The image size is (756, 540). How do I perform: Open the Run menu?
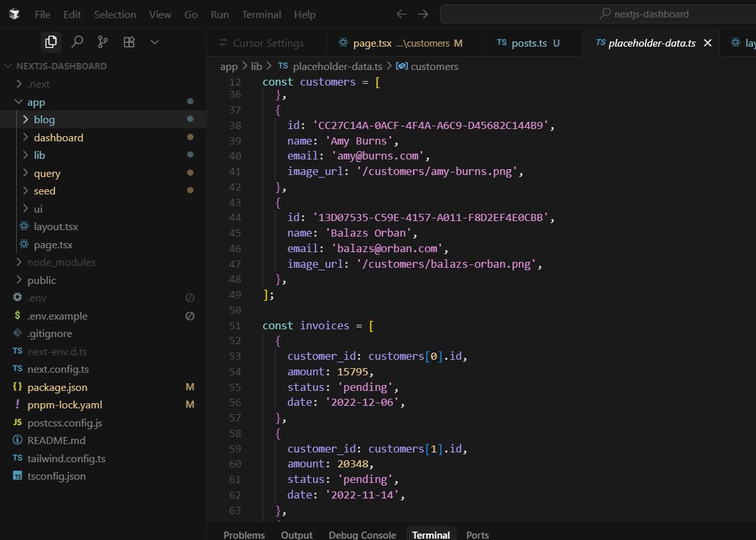tap(220, 14)
